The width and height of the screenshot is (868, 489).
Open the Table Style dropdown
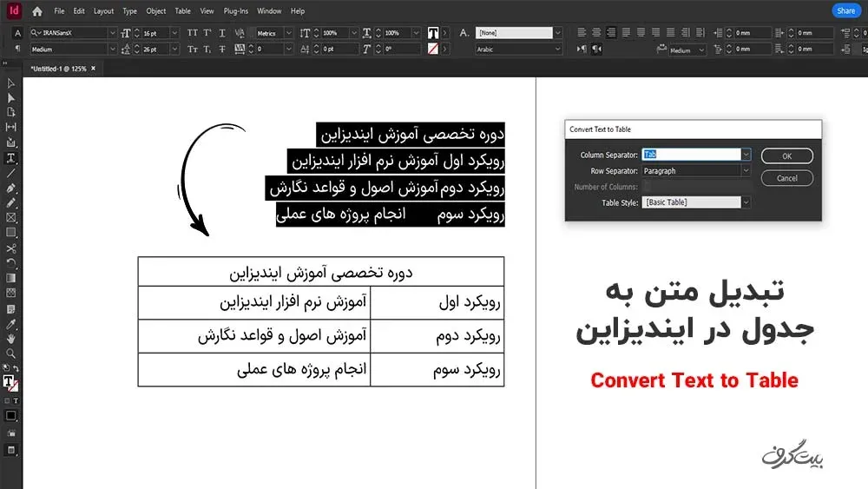point(746,202)
